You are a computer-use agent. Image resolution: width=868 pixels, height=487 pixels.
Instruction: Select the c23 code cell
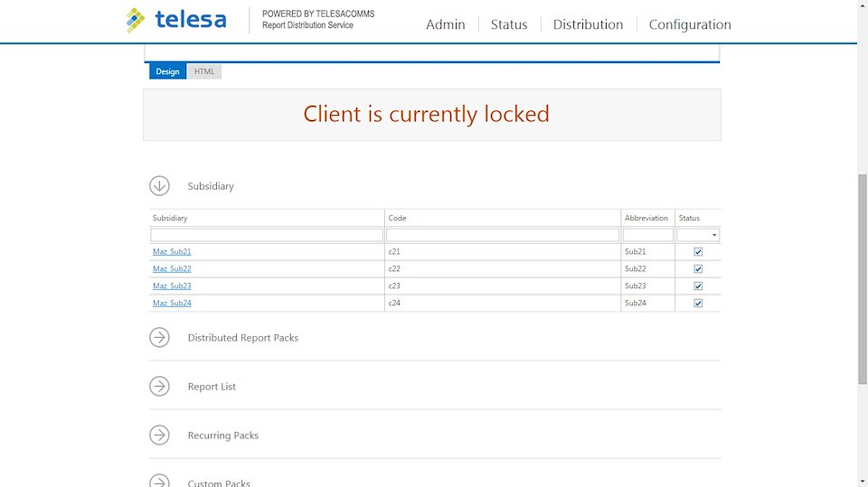503,286
